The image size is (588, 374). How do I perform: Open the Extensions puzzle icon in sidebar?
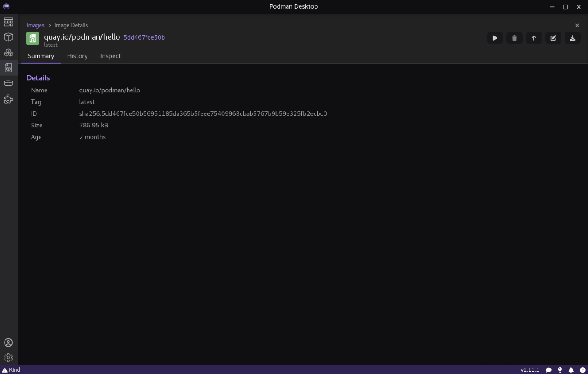point(8,99)
